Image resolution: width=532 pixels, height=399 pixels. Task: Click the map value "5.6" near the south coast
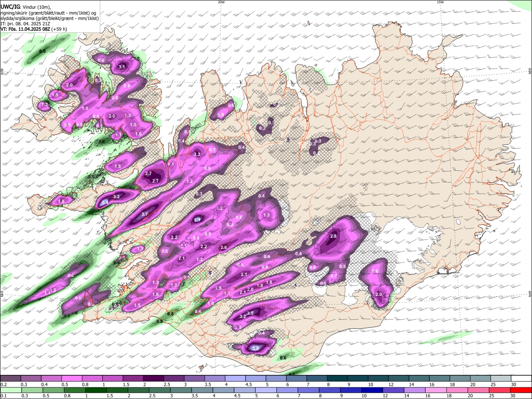(256, 348)
